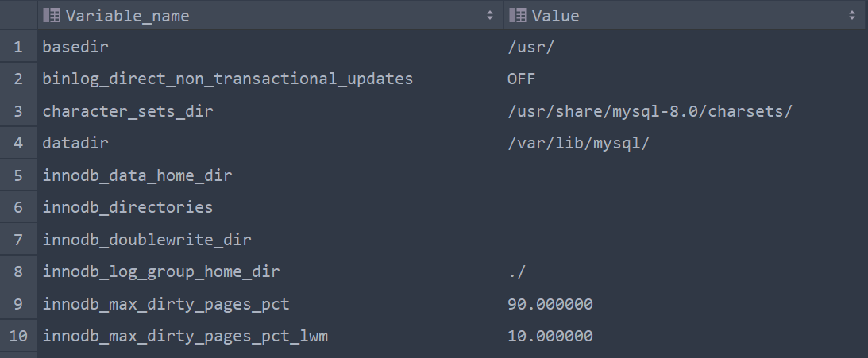Image resolution: width=868 pixels, height=358 pixels.
Task: Click the /usr/ value cell
Action: point(530,47)
